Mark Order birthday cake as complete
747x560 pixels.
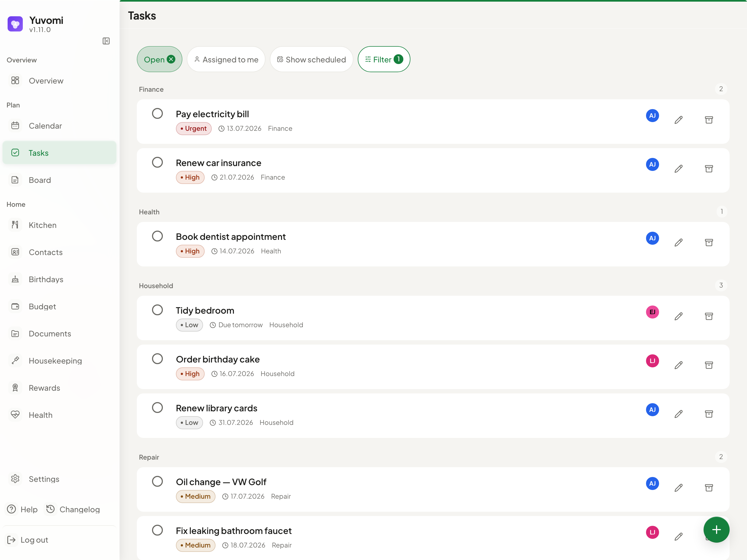click(157, 358)
